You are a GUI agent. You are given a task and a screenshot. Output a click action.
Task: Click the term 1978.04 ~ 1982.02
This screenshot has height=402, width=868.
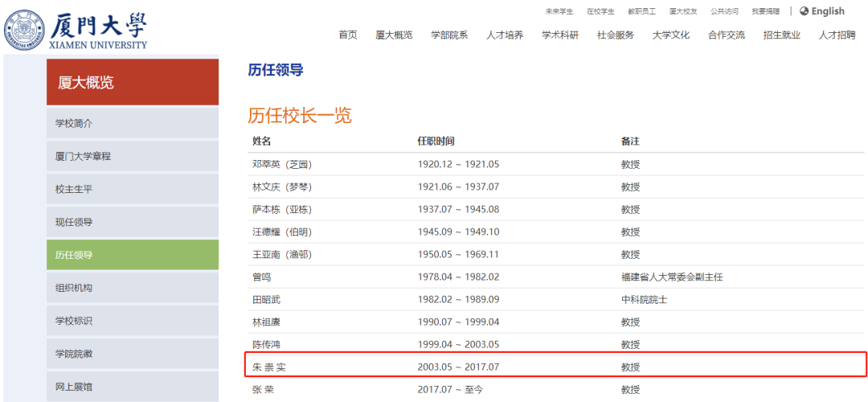458,277
